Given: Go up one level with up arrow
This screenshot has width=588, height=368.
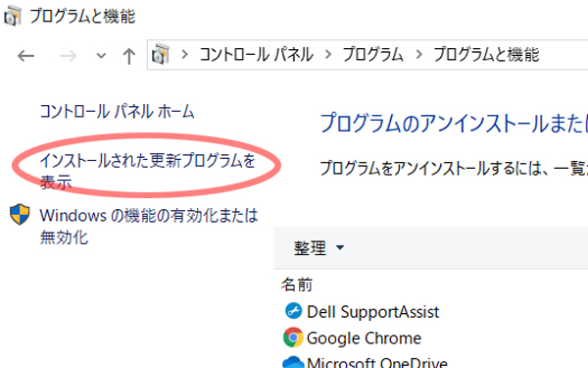Looking at the screenshot, I should [x=129, y=56].
